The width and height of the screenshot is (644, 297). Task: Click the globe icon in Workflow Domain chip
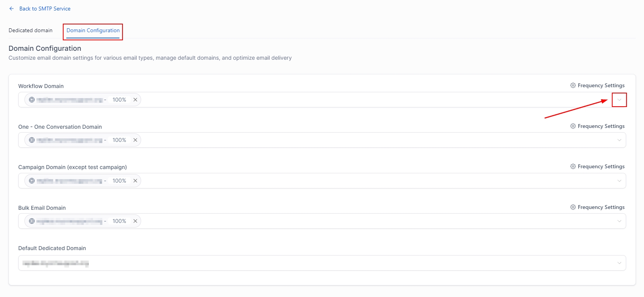(x=32, y=100)
